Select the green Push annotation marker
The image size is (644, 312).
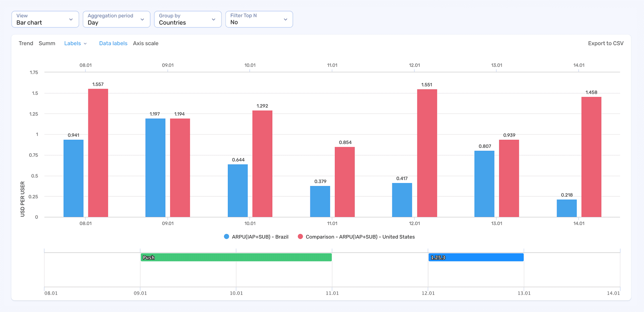[236, 257]
